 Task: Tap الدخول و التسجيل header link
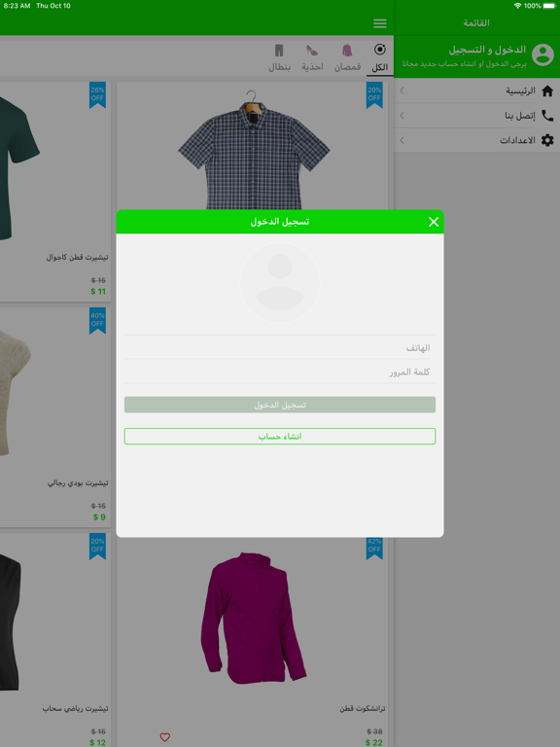tap(487, 50)
